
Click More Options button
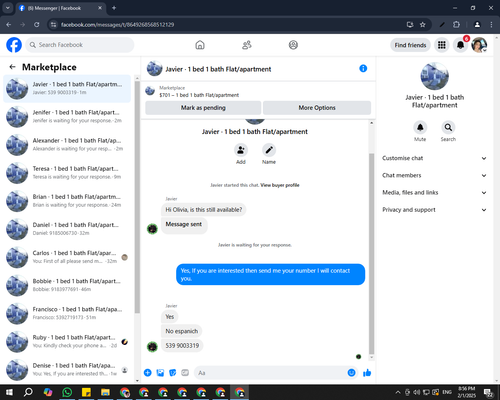(317, 108)
